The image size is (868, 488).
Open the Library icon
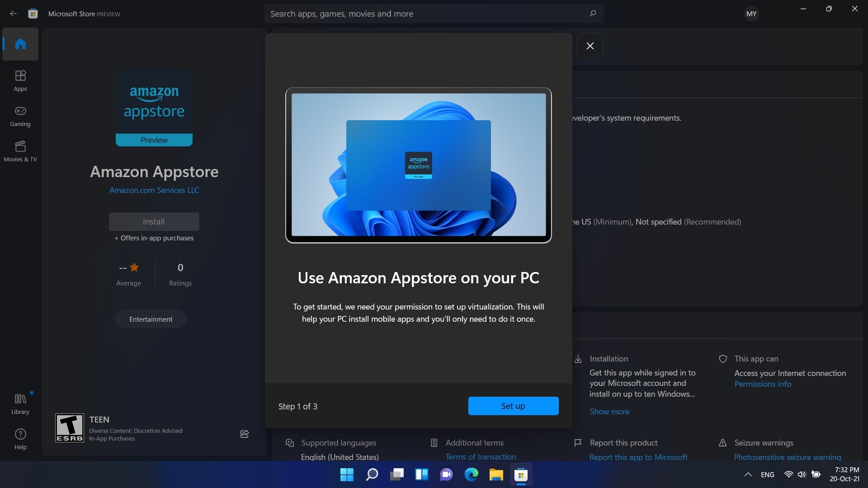[20, 404]
